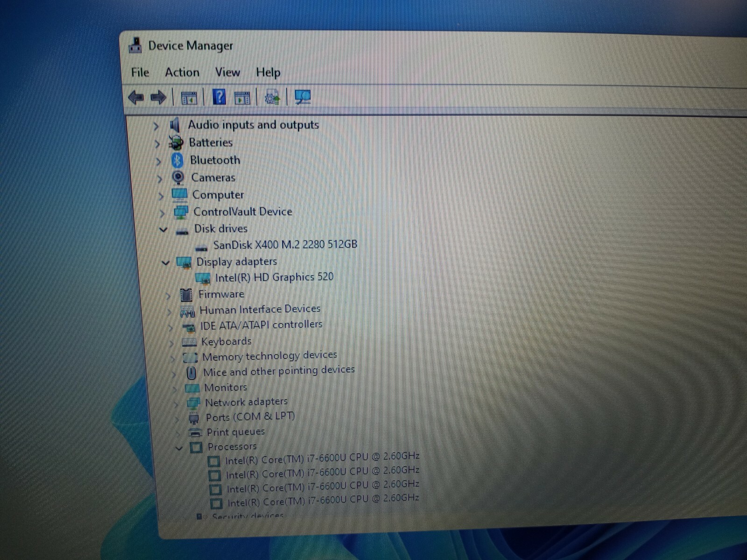Click the Mice pointing devices icon

pos(191,373)
